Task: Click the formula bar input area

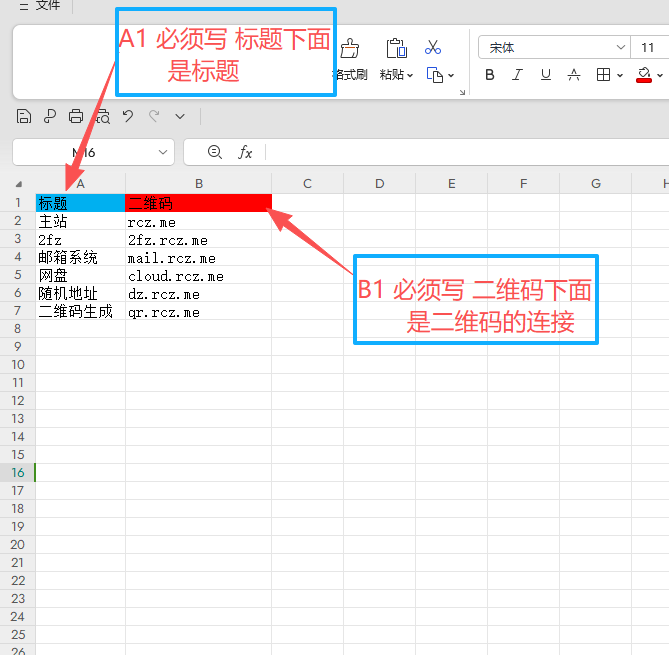Action: [467, 152]
